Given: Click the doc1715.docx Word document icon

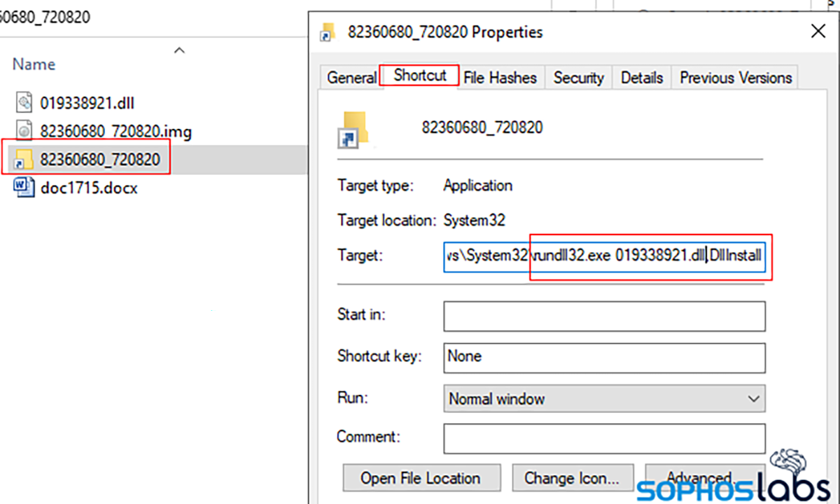Looking at the screenshot, I should 24,188.
